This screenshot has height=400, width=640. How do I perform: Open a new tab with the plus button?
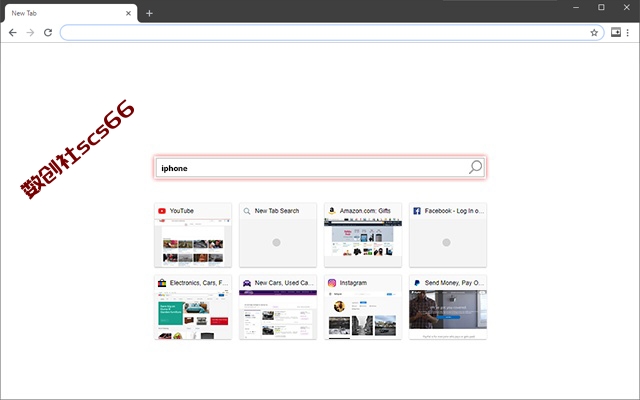149,13
